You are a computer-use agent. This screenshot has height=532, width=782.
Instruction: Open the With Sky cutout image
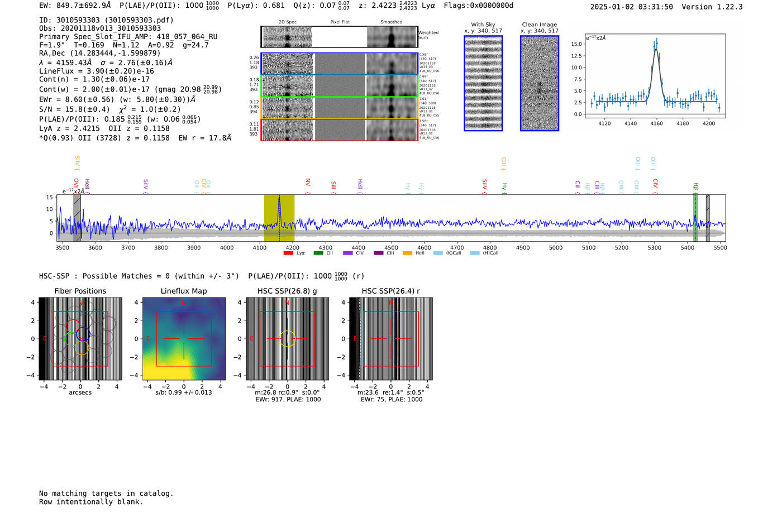483,83
